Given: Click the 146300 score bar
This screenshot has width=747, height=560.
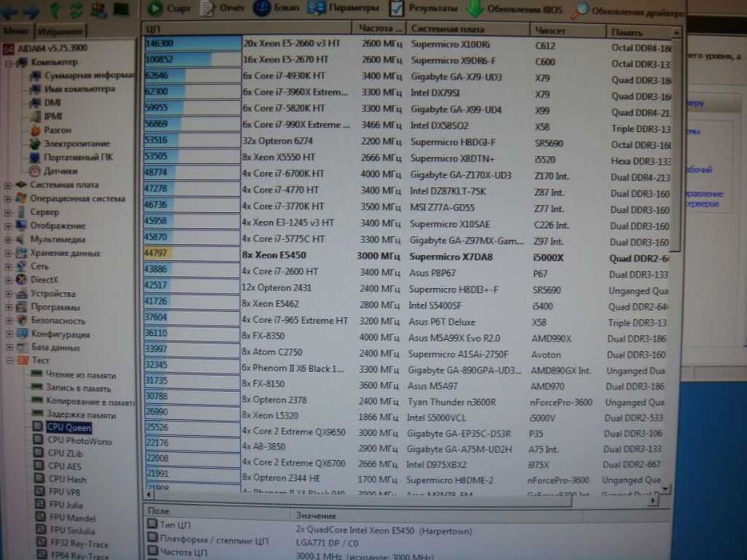Looking at the screenshot, I should coord(192,43).
